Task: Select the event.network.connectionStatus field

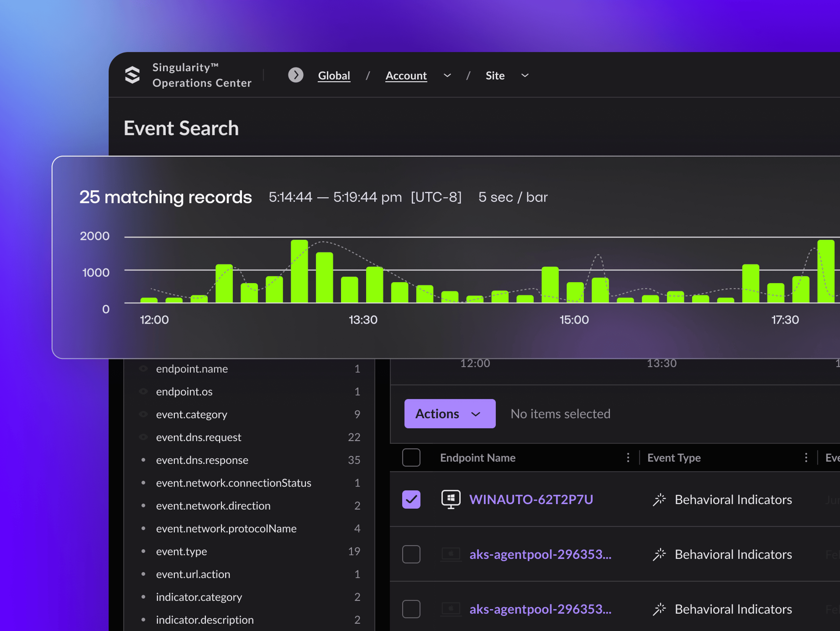Action: (x=234, y=483)
